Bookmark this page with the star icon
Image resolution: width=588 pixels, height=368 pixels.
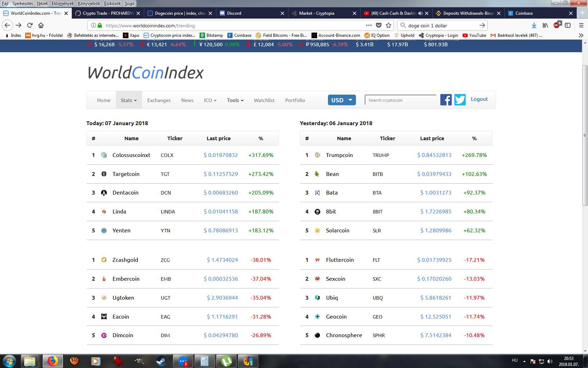(388, 25)
